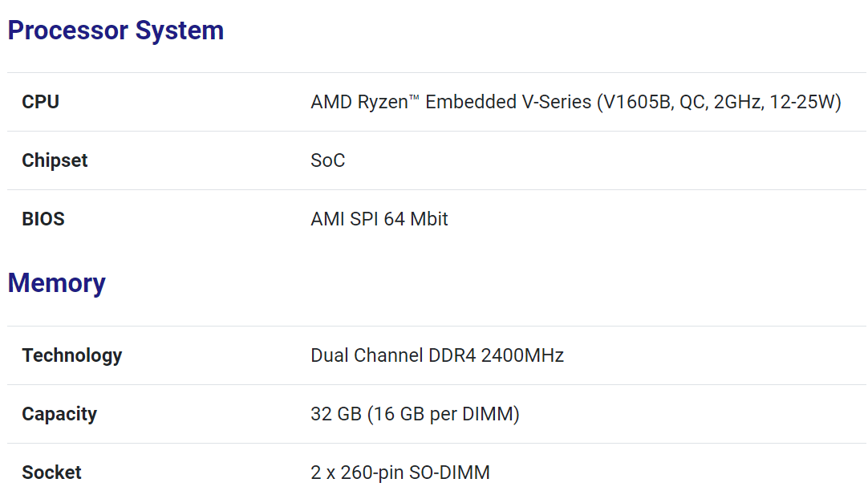Click the 2400MHz memory speed
The image size is (868, 499).
[522, 355]
